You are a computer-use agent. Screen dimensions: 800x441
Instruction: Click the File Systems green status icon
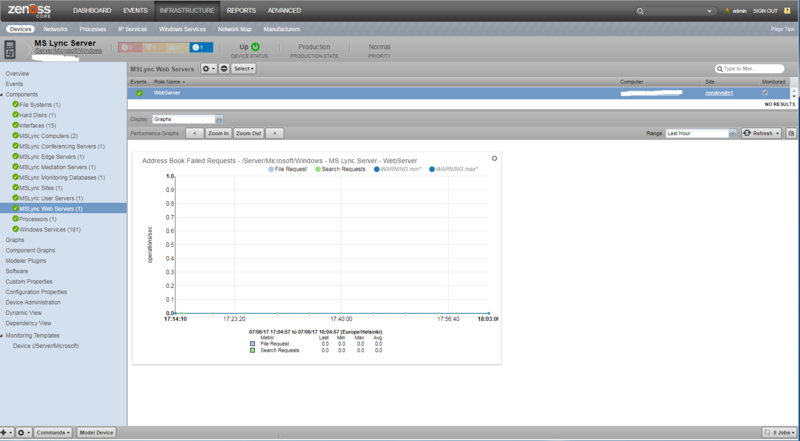tap(15, 104)
